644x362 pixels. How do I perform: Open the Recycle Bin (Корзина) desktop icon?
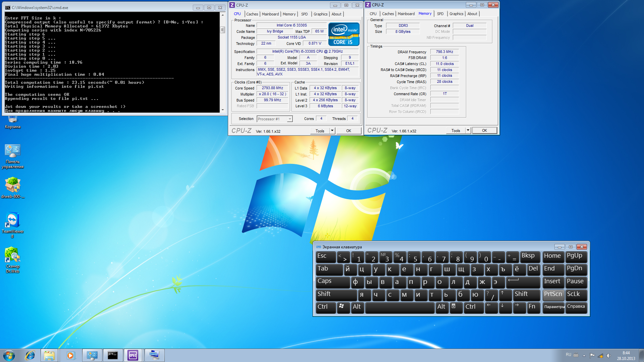pyautogui.click(x=13, y=122)
